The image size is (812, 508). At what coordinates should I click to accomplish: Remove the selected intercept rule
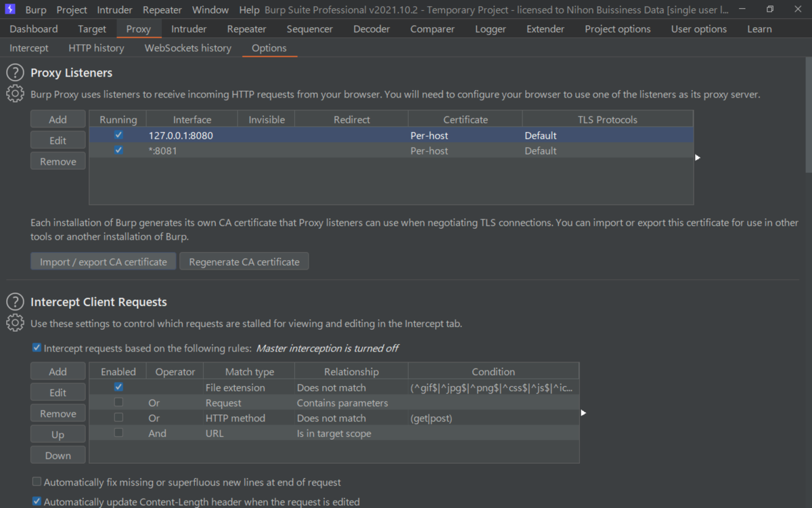(58, 413)
